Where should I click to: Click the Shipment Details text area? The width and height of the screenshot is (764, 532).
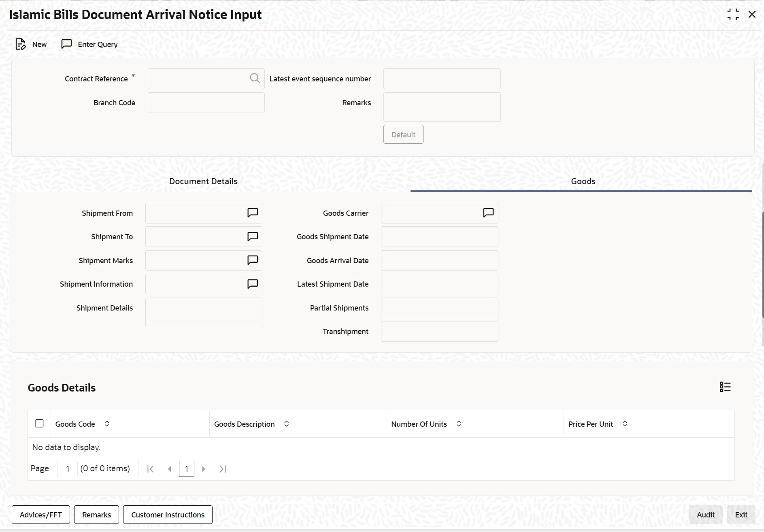(204, 312)
